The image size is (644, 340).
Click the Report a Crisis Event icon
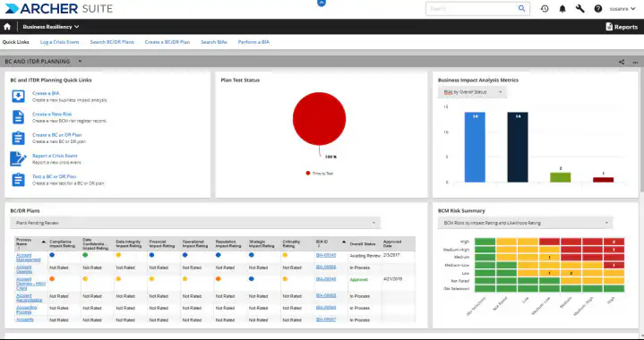(18, 158)
